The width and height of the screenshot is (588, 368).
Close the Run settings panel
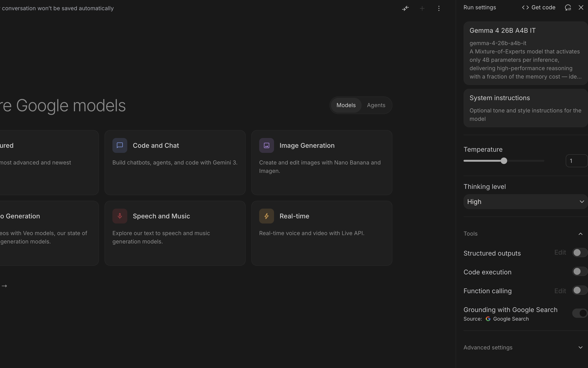pyautogui.click(x=581, y=7)
